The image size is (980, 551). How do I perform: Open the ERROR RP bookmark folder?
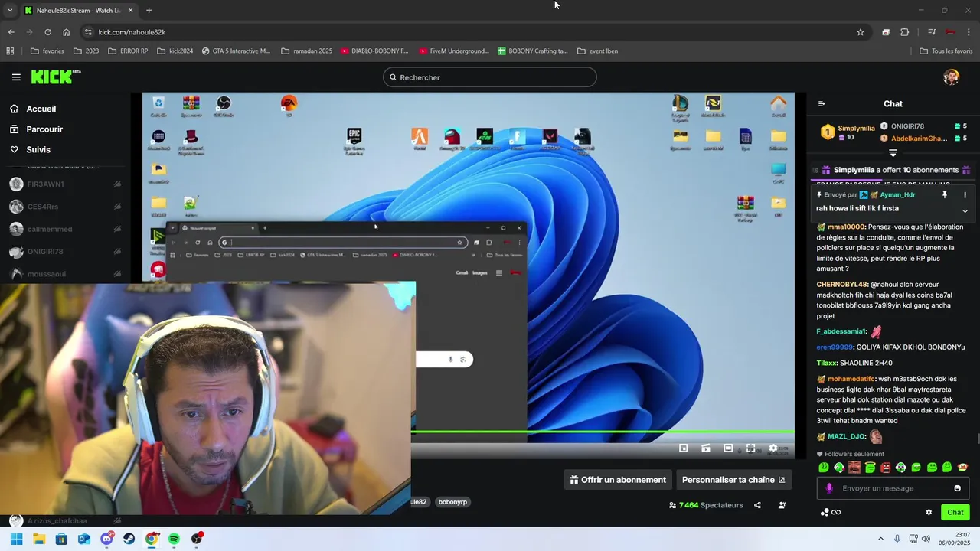coord(128,51)
